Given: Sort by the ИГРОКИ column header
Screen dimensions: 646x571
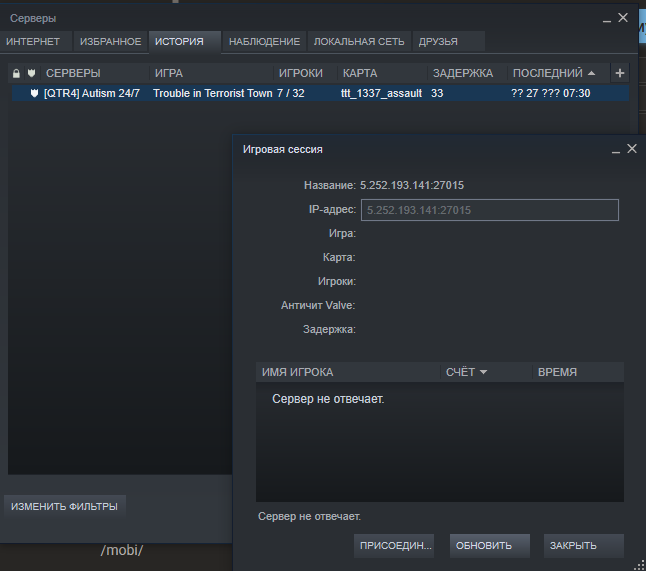Looking at the screenshot, I should (x=306, y=73).
